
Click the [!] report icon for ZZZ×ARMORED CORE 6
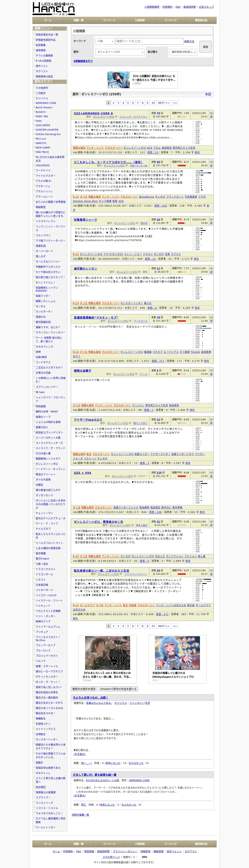(x=211, y=113)
